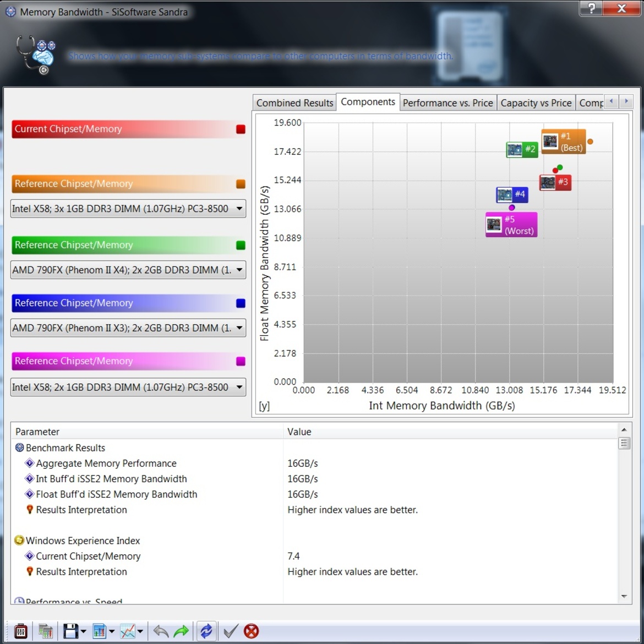Toggle the magenta Reference Chipset/Memory checkbox
644x644 pixels.
(241, 361)
